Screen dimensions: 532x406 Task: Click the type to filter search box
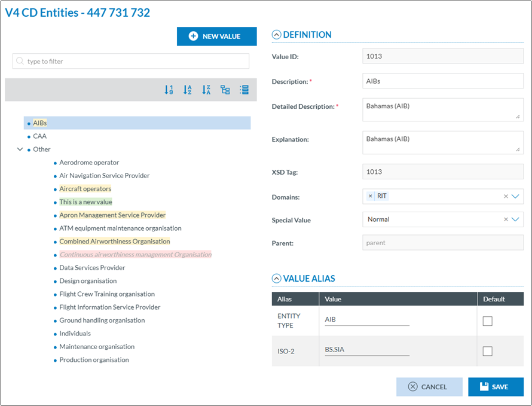coord(132,61)
